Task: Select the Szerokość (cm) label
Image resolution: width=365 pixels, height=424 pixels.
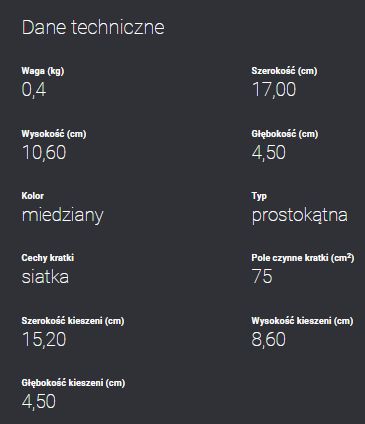Action: click(x=284, y=71)
